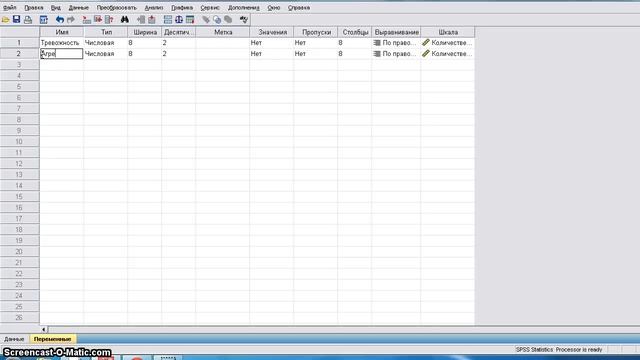
Task: Open the Правка menu
Action: [x=33, y=8]
